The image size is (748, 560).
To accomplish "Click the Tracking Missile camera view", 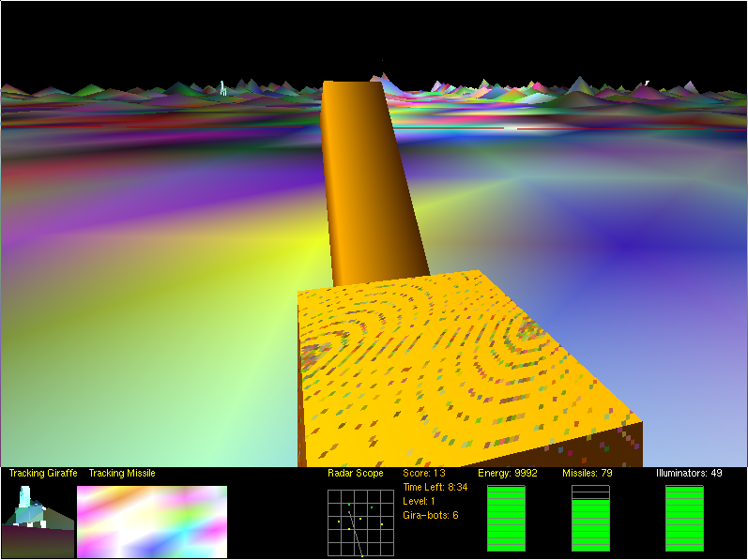I will point(152,522).
